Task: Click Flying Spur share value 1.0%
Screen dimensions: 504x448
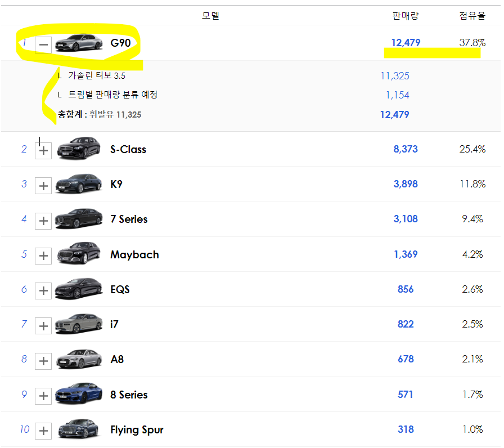Action: pyautogui.click(x=472, y=429)
